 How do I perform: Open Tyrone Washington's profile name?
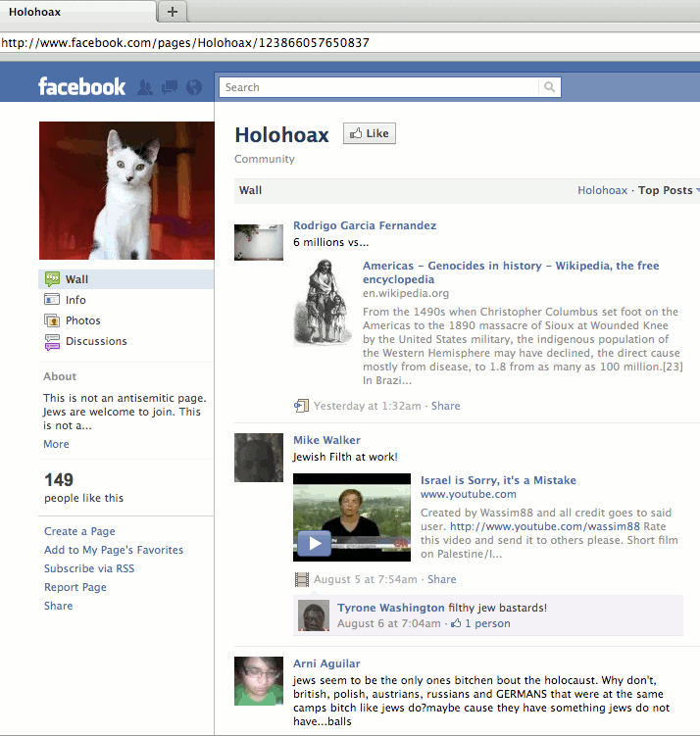click(390, 608)
